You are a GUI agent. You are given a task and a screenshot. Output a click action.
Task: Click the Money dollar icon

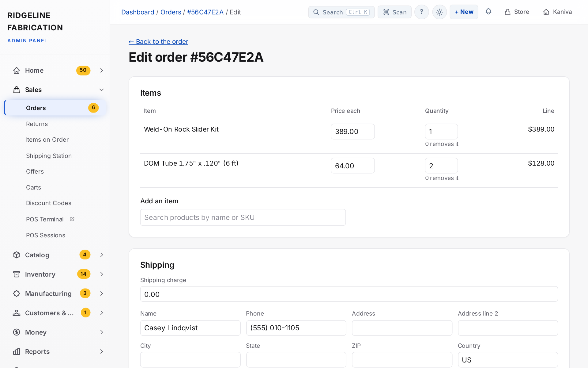coord(17,332)
